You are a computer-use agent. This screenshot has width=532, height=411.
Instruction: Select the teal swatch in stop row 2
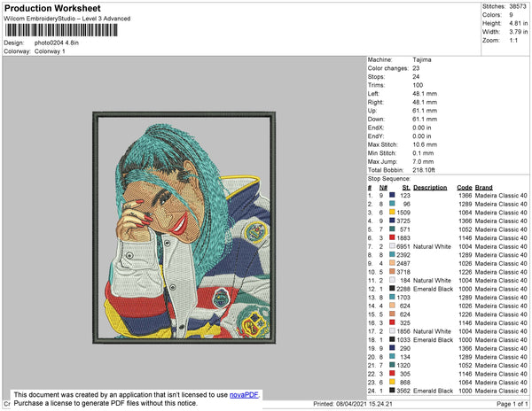pyautogui.click(x=392, y=204)
